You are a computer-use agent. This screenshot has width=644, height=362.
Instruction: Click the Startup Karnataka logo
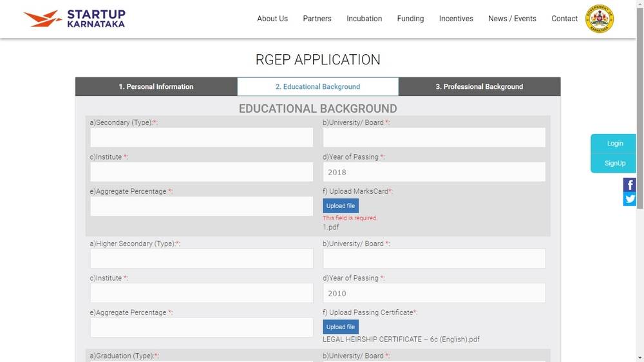pos(74,19)
